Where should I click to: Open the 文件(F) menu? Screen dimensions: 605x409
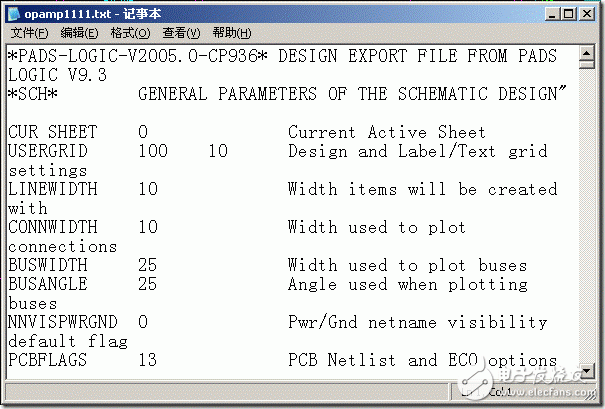pos(29,33)
